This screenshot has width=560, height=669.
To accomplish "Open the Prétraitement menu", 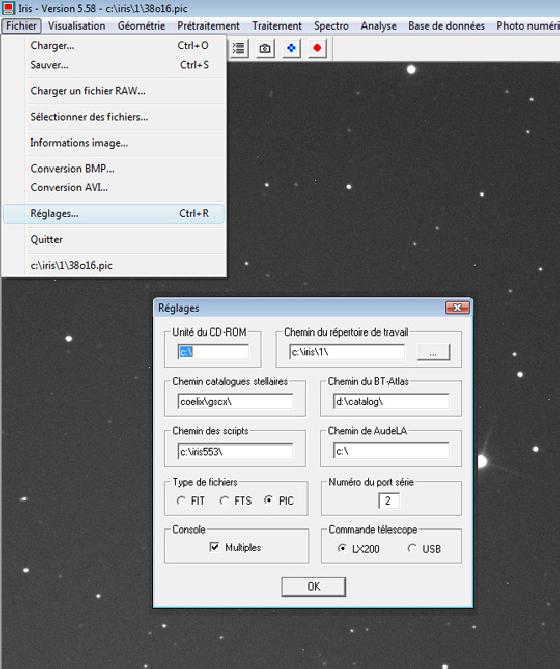I will click(208, 26).
